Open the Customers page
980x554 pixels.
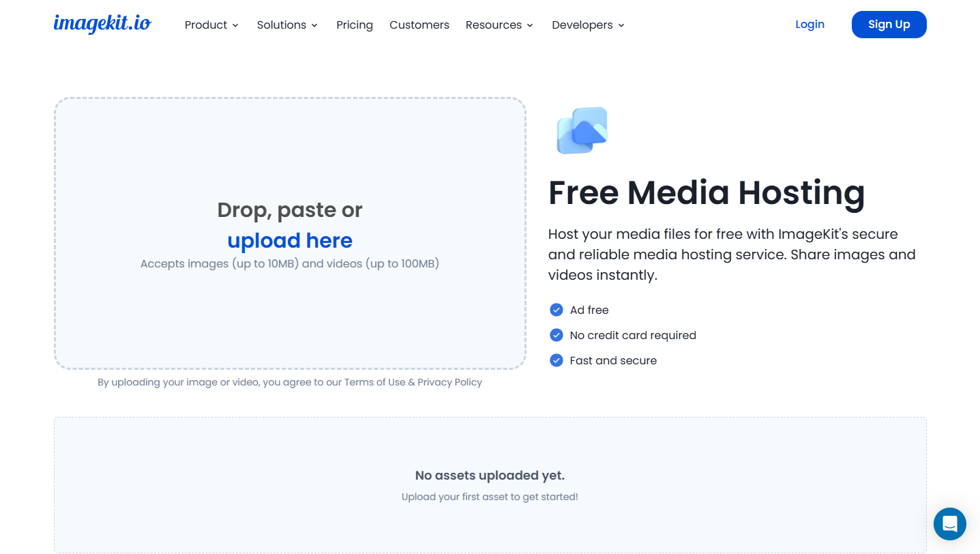click(x=419, y=25)
